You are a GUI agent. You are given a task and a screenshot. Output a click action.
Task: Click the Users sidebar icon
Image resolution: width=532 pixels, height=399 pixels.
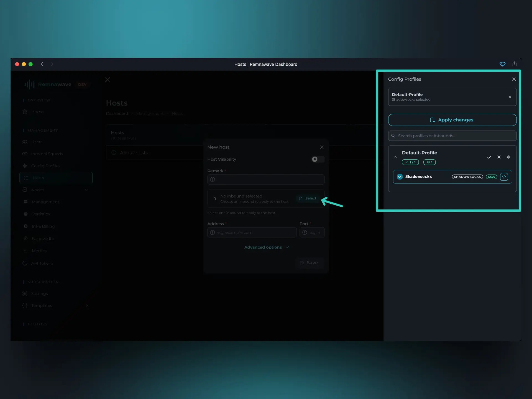[25, 142]
